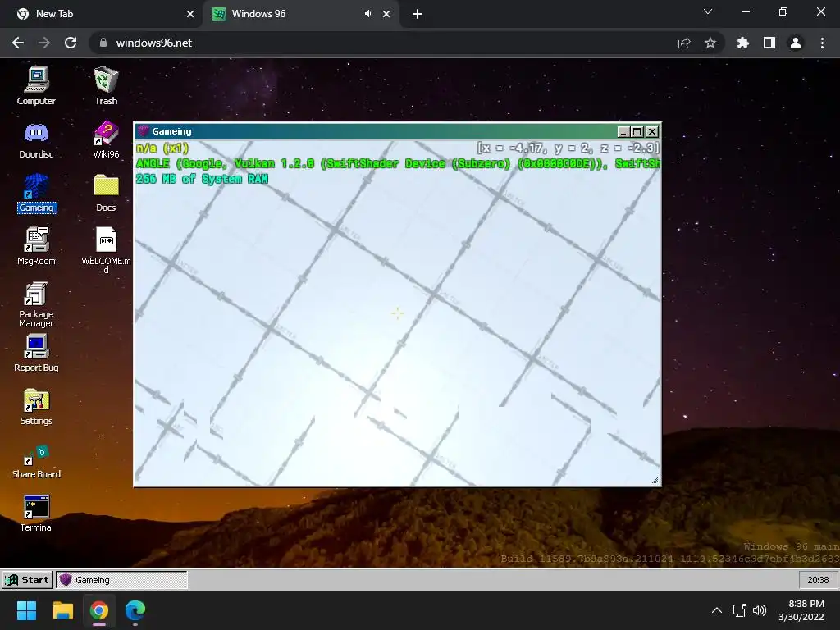Open the Settings desktop icon

(36, 407)
